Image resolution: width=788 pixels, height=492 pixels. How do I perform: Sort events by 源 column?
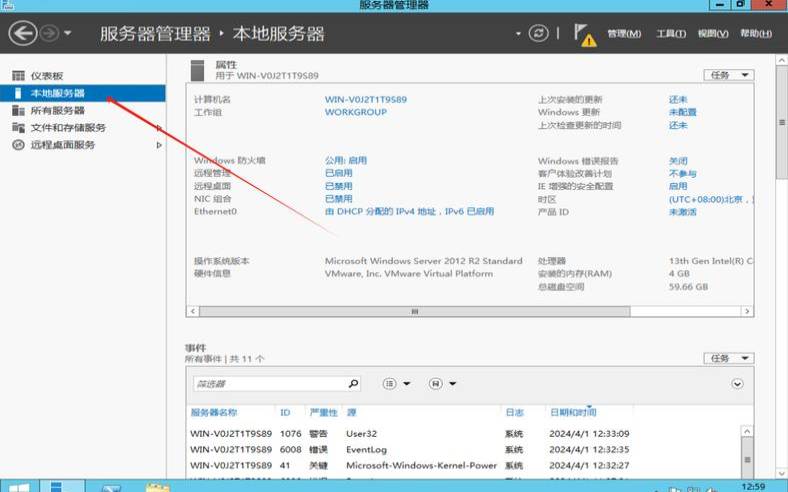(x=351, y=413)
